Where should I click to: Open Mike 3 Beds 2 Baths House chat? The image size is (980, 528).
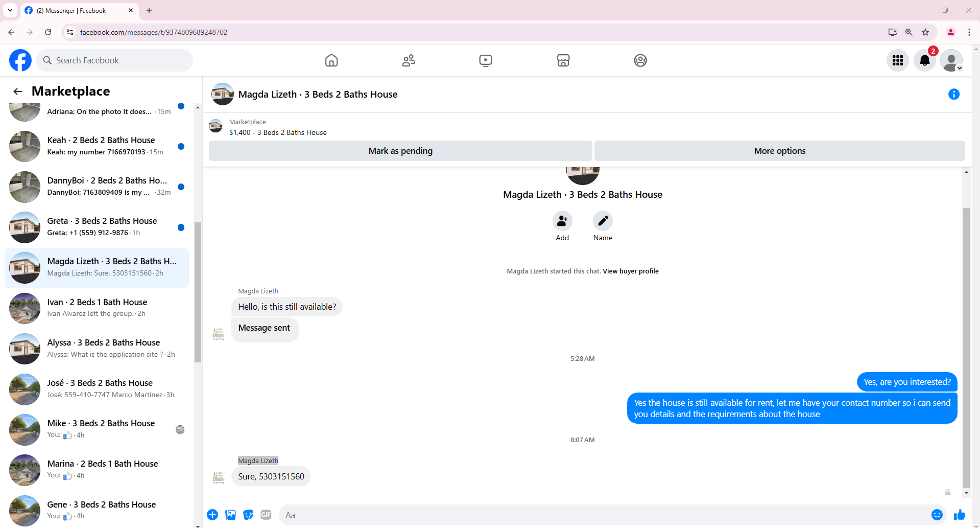[x=97, y=429]
